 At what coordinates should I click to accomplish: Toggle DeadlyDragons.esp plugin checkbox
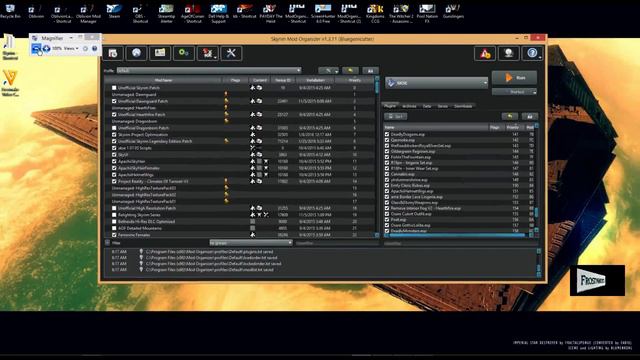[387, 134]
